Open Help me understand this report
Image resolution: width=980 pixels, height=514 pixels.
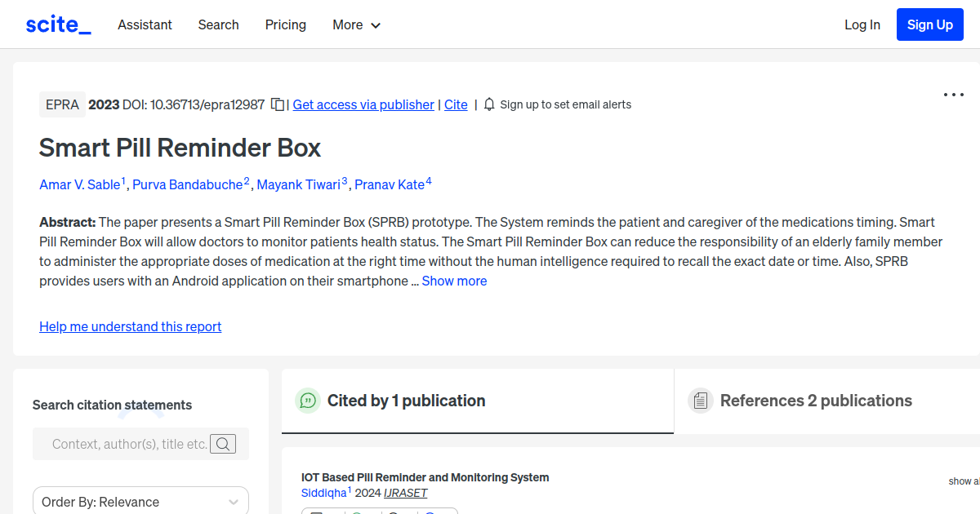coord(130,326)
